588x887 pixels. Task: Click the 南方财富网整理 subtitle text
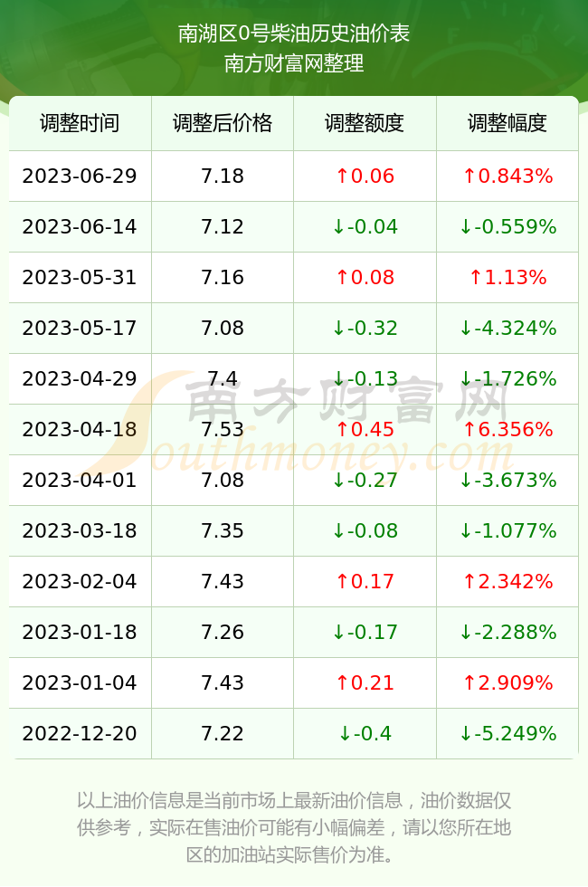click(x=293, y=63)
